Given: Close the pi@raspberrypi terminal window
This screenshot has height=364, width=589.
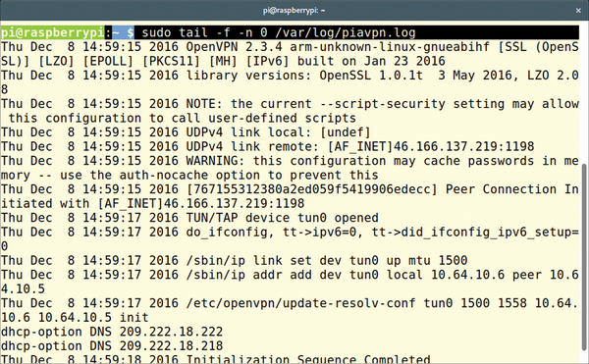Looking at the screenshot, I should [x=578, y=11].
